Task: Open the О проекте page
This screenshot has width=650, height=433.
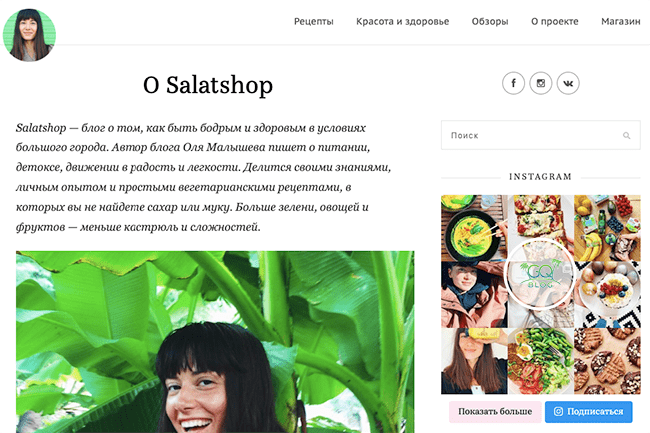Action: tap(555, 22)
